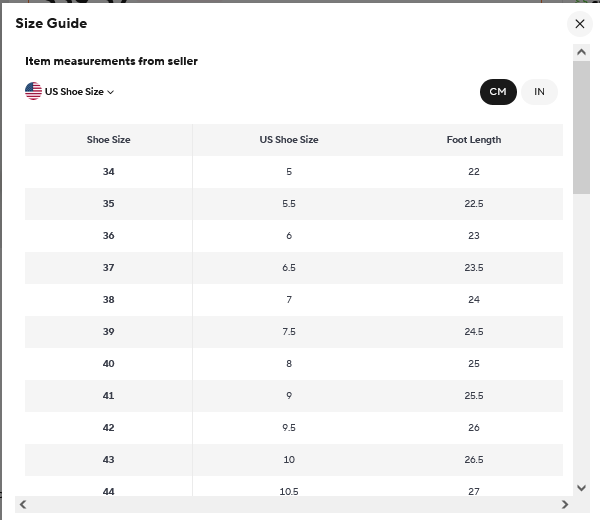Click the horizontal scrollbar track
600x520 pixels.
pos(294,504)
